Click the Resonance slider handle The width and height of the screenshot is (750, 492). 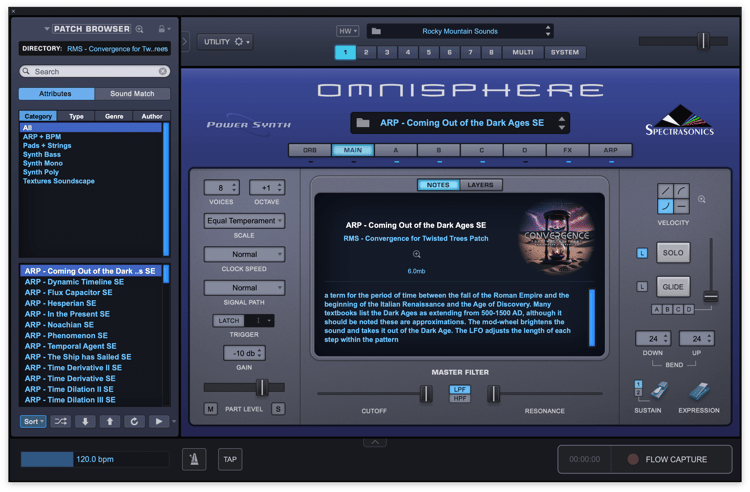click(x=493, y=394)
